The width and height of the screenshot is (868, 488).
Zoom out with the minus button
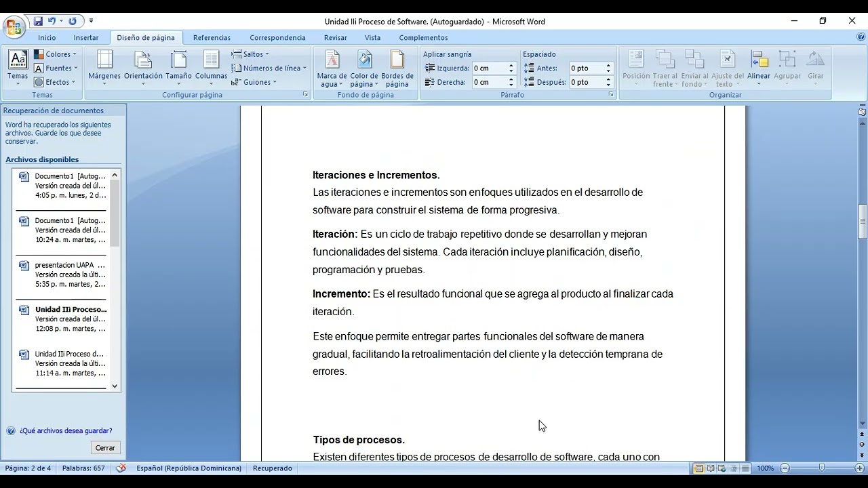785,468
